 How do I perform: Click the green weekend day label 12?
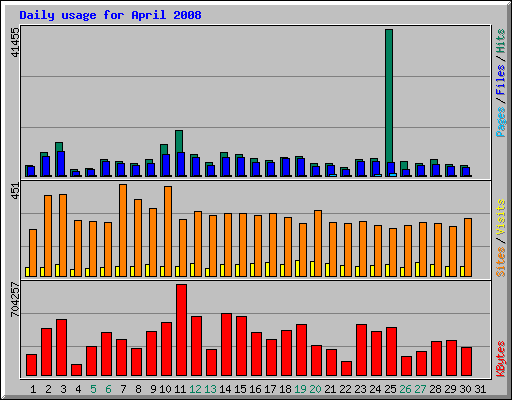[x=195, y=389]
